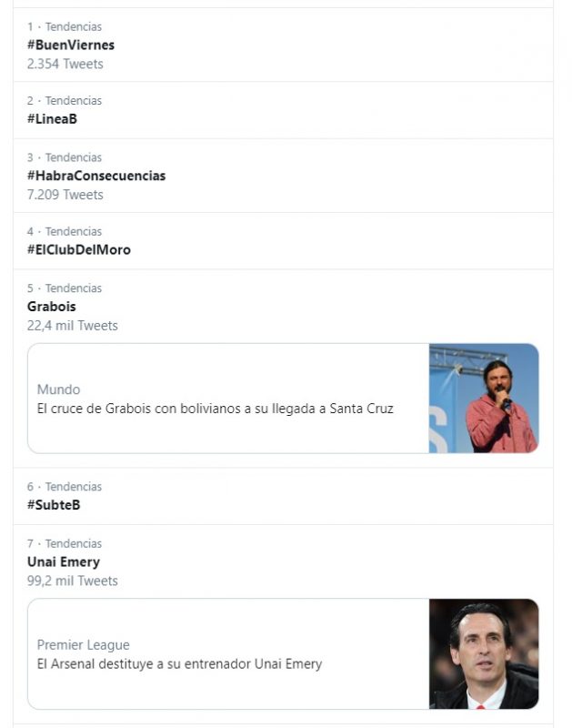572x728 pixels.
Task: Click the 22,4 mil Tweets count
Action: 73,326
